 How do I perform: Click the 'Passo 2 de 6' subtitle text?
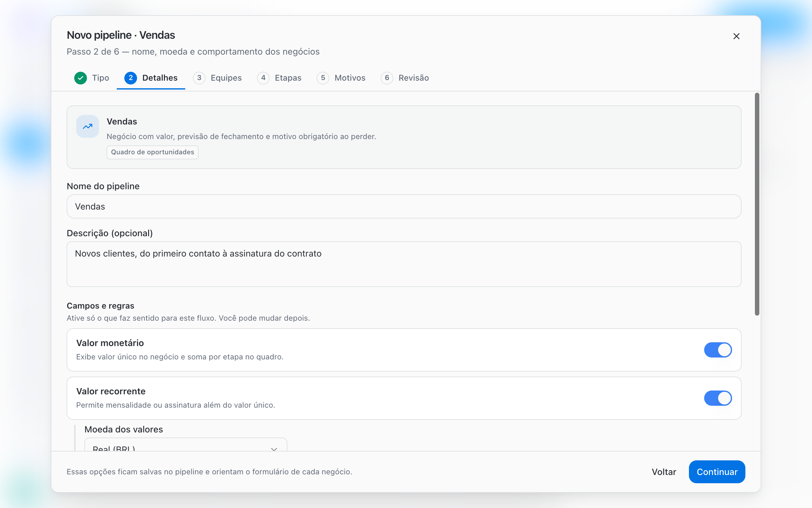(x=193, y=52)
